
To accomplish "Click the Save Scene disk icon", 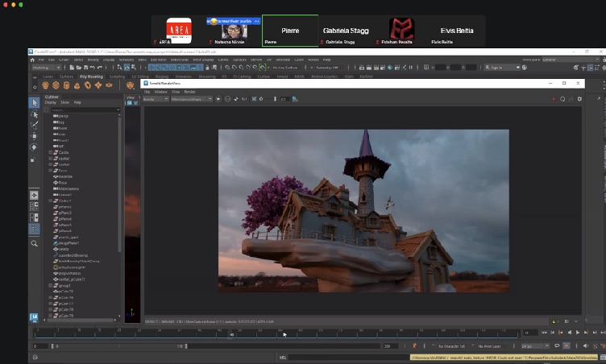I will 85,68.
